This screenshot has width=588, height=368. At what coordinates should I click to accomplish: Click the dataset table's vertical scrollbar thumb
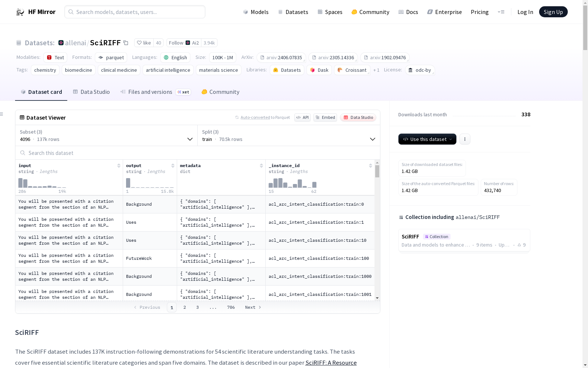click(x=377, y=171)
